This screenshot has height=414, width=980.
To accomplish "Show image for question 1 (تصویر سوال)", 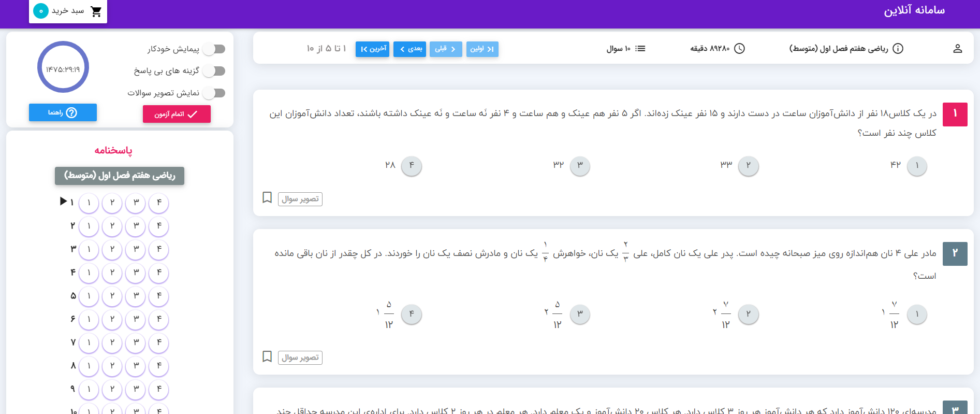I will click(300, 199).
